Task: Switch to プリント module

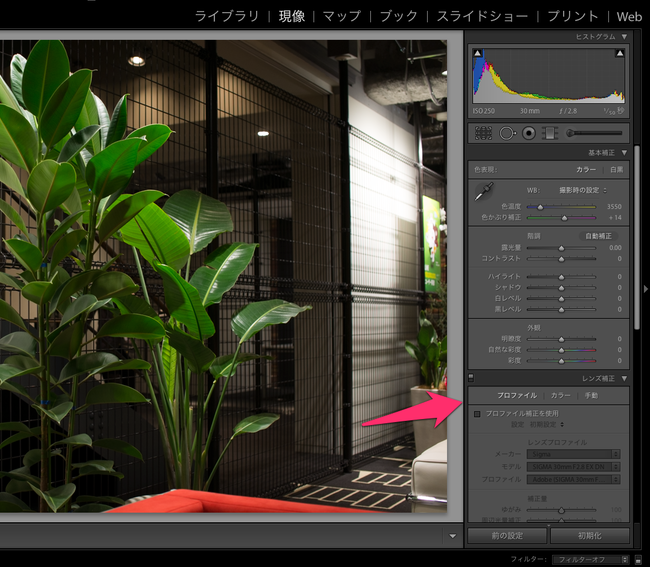Action: click(573, 16)
